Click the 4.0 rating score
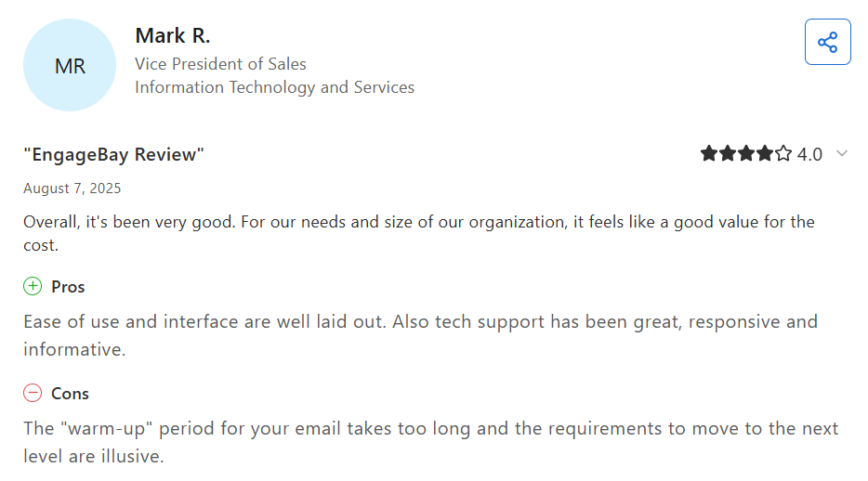 809,154
